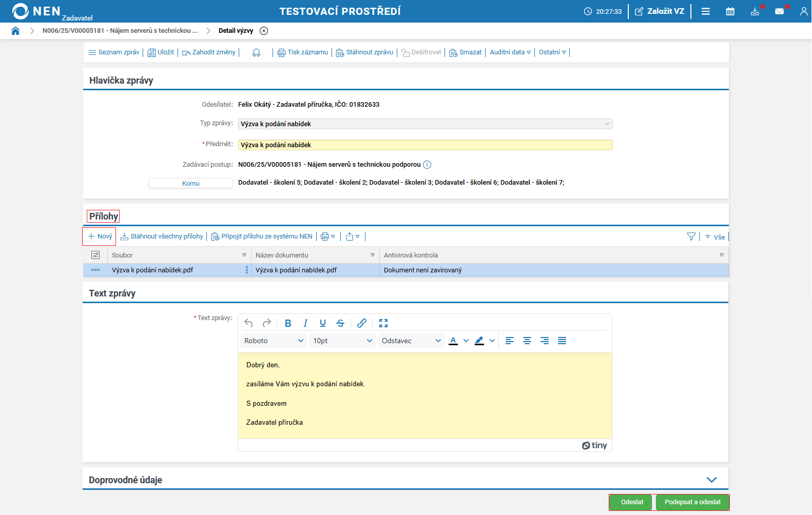The height and width of the screenshot is (515, 812).
Task: Toggle bold formatting in editor
Action: pyautogui.click(x=288, y=323)
